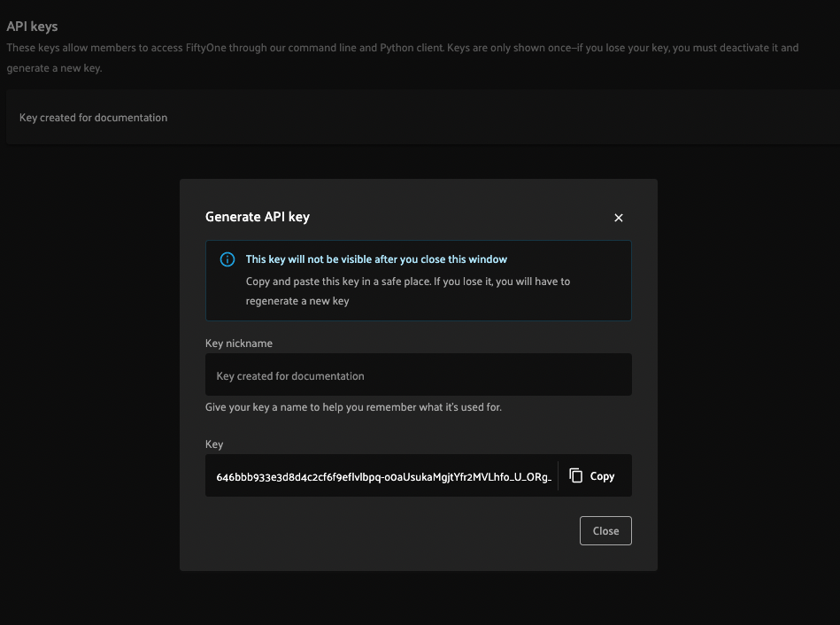Click the placeholder text Key created for documentation
This screenshot has width=840, height=625.
click(x=289, y=375)
